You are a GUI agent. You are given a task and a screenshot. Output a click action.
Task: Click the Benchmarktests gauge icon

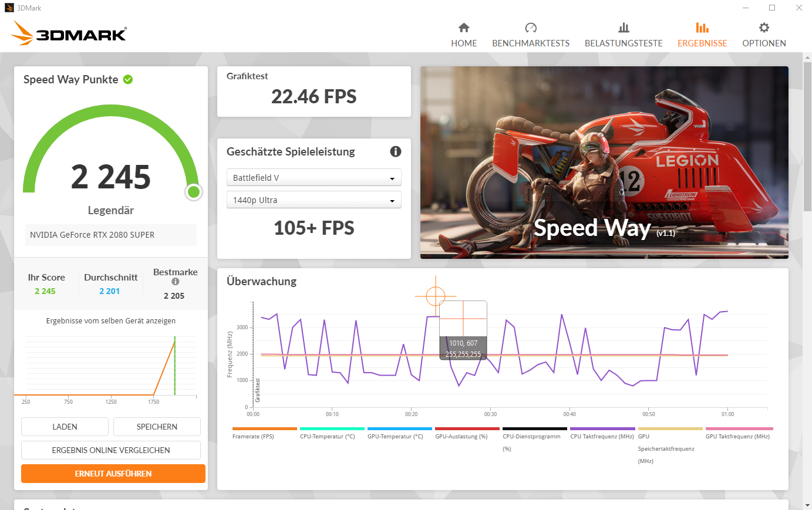pyautogui.click(x=531, y=28)
